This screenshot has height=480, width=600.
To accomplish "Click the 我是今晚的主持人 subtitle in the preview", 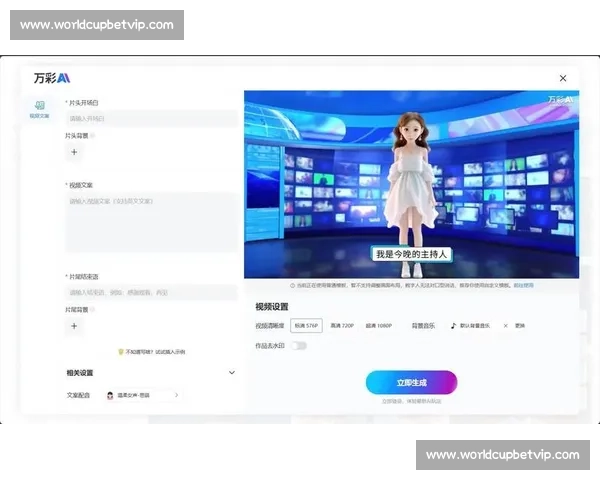I will point(411,254).
